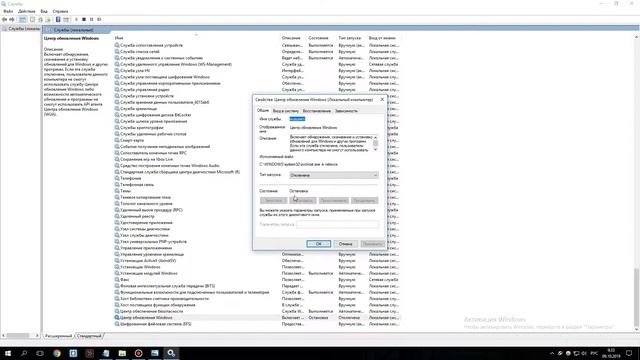
Task: Show hidden system tray icons
Action: (x=552, y=353)
